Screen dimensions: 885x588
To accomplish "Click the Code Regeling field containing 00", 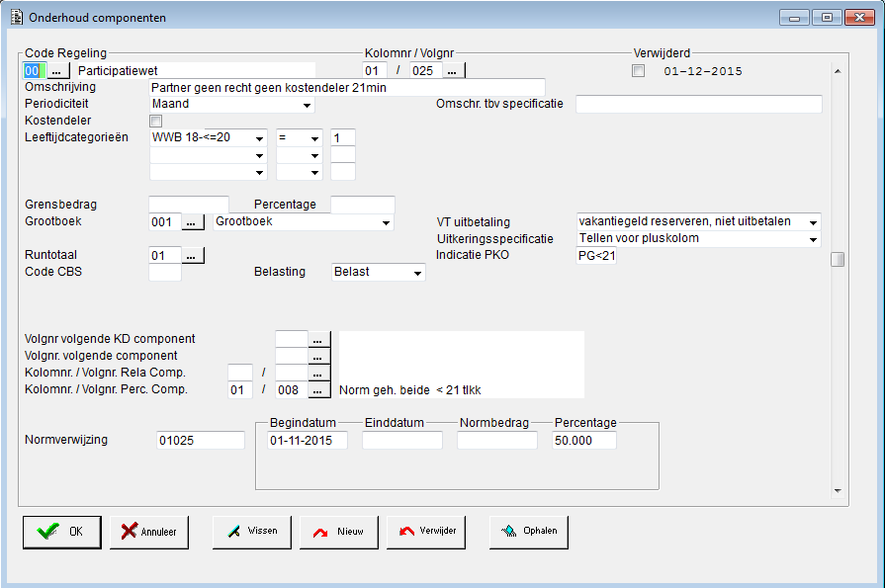I will [34, 71].
